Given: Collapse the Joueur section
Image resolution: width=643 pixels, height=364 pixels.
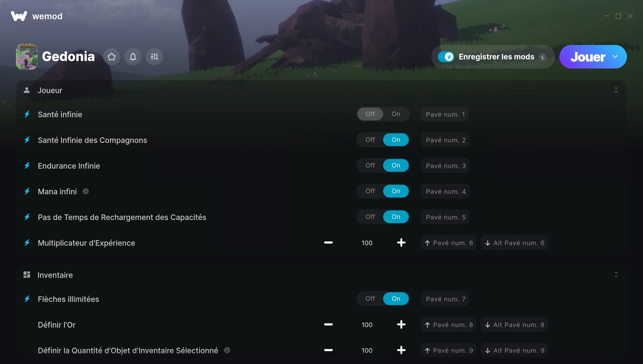Looking at the screenshot, I should 616,90.
